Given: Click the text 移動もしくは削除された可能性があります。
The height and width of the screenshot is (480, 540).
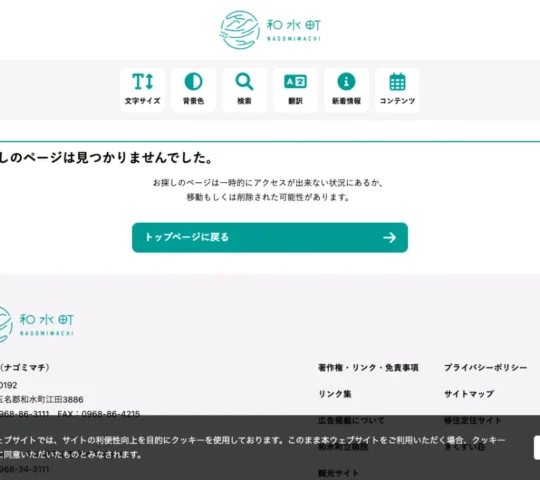Looking at the screenshot, I should (268, 197).
